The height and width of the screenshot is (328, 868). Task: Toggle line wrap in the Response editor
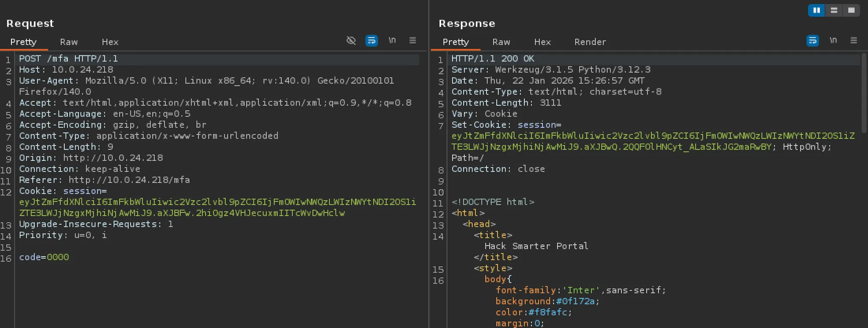812,41
